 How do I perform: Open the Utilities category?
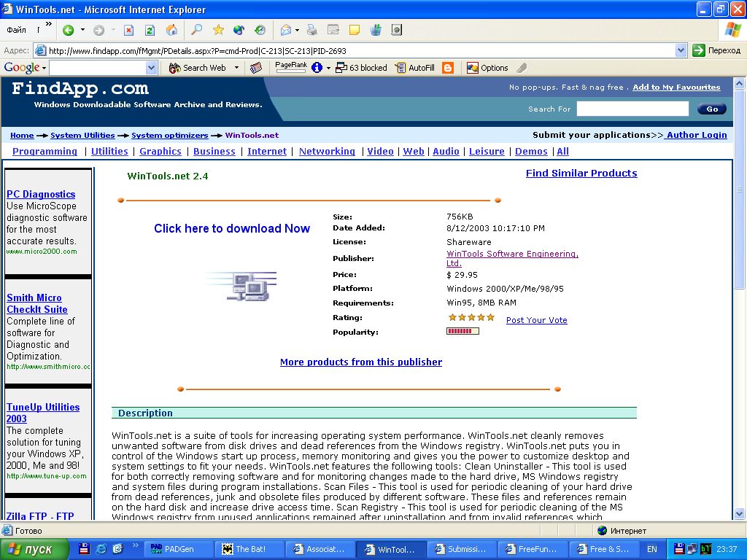pos(109,152)
